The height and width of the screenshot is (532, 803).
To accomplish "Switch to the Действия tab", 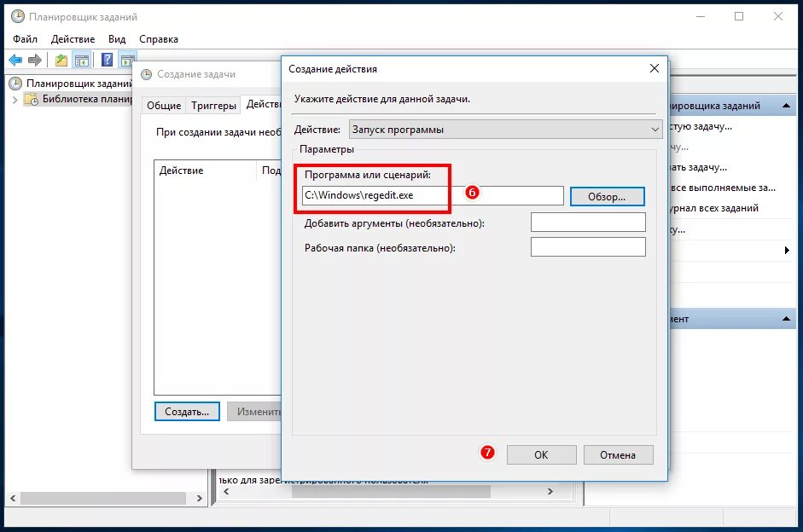I will point(262,104).
